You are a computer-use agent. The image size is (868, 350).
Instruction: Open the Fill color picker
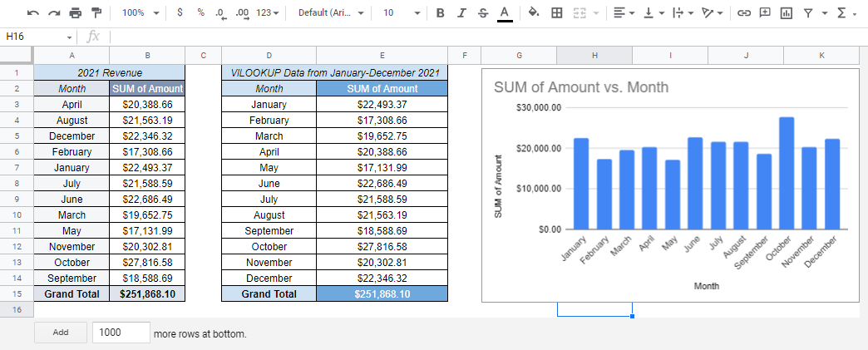[x=534, y=13]
